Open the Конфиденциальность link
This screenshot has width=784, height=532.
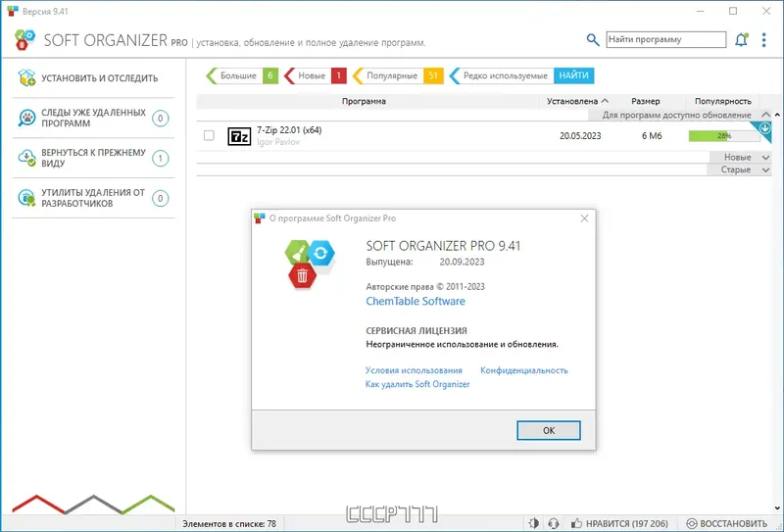(524, 370)
